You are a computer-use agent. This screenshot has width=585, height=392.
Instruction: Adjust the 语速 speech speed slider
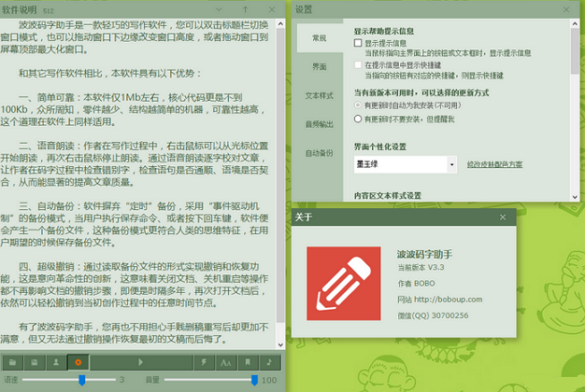point(68,380)
